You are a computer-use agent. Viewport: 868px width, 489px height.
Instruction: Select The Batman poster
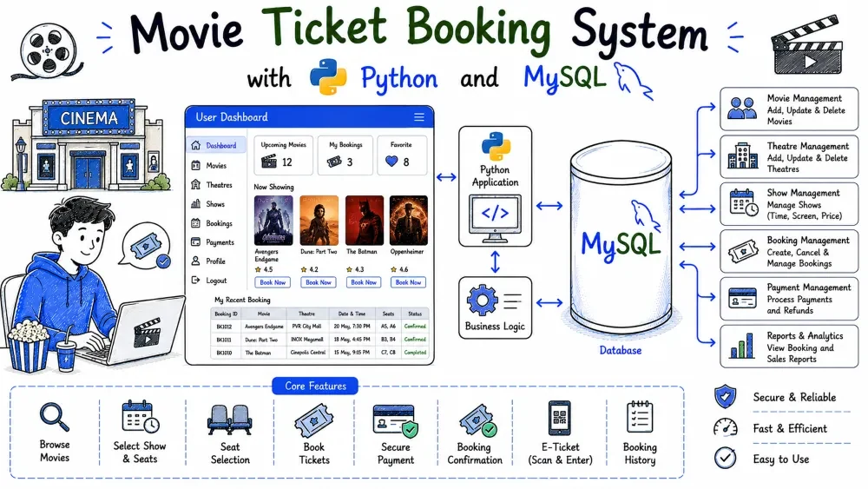[365, 221]
